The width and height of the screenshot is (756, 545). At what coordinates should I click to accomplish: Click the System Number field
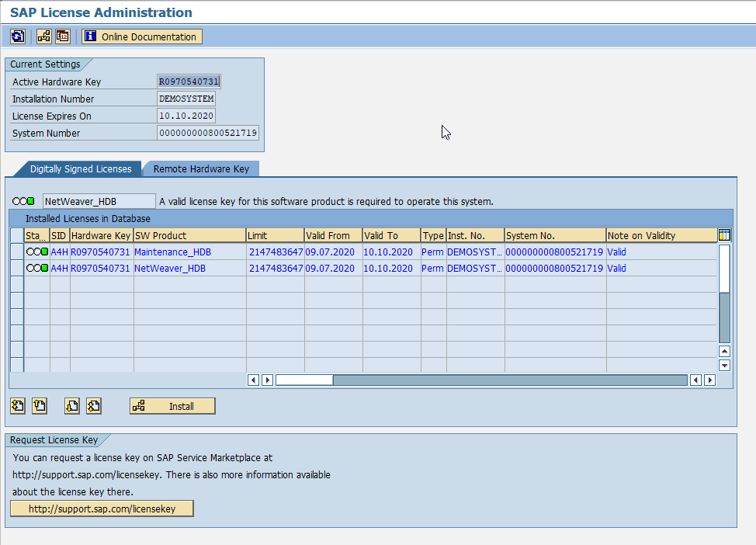click(208, 133)
